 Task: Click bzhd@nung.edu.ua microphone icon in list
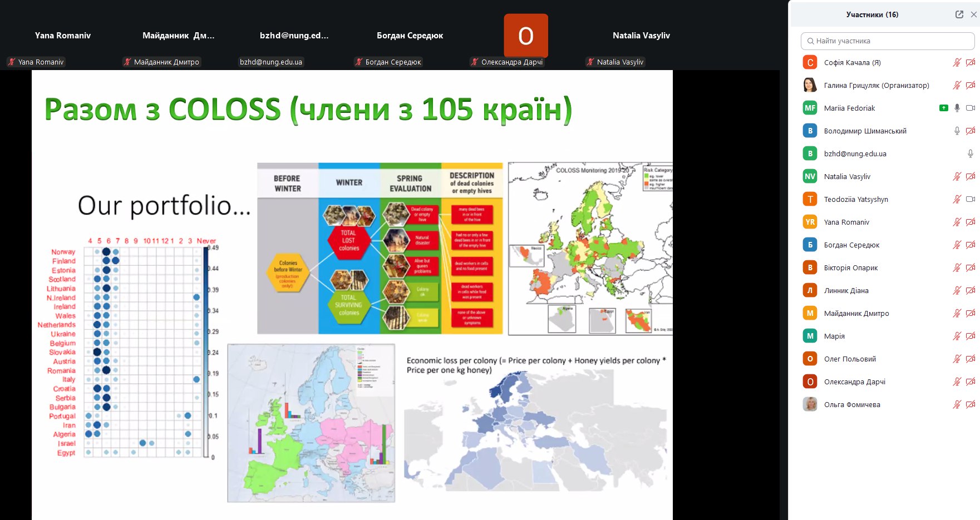click(970, 153)
